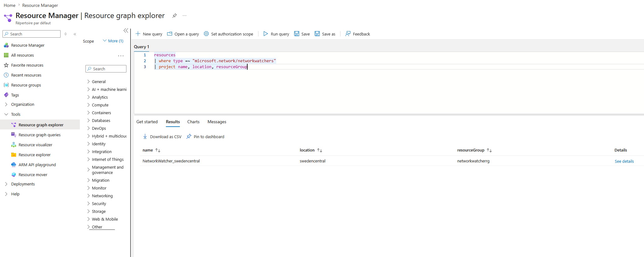Sort results by location column
644x257 pixels.
[x=320, y=150]
